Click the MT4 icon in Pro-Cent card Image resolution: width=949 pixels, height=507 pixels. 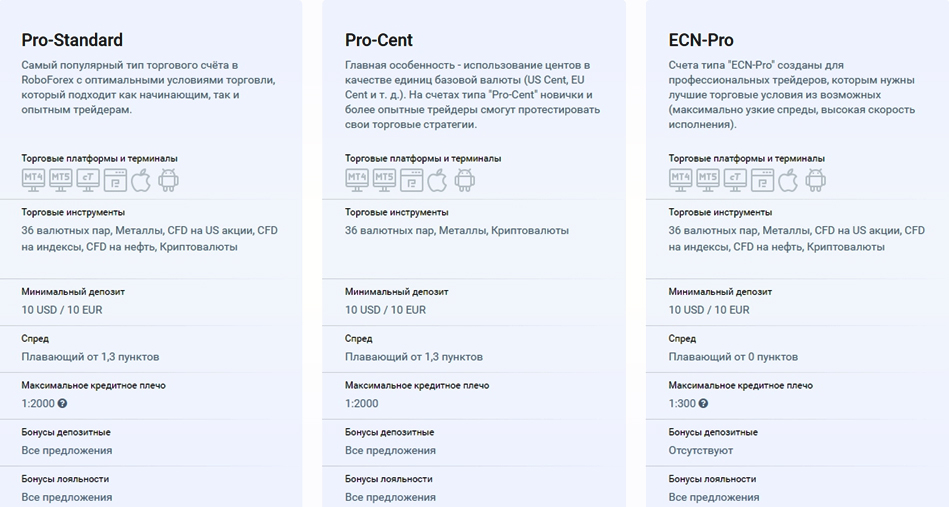(x=357, y=180)
